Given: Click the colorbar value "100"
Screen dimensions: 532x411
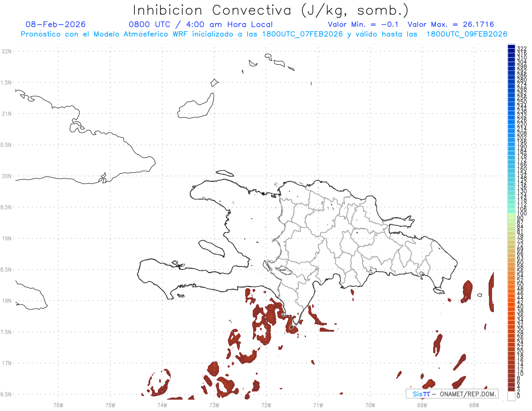Looking at the screenshot, I should (522, 214).
